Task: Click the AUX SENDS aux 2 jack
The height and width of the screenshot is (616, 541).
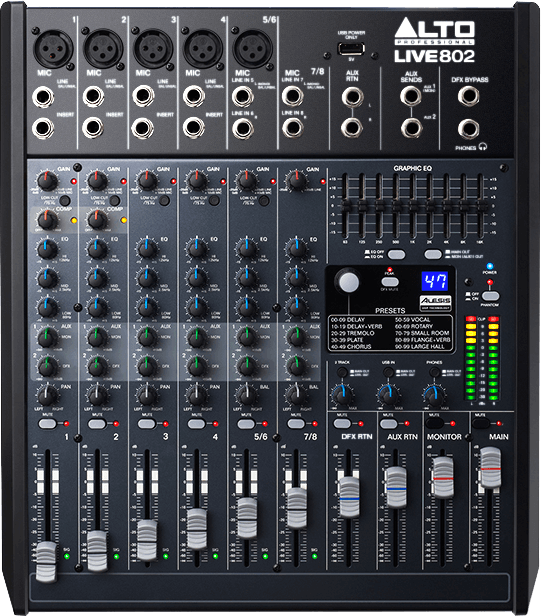Action: click(x=411, y=128)
